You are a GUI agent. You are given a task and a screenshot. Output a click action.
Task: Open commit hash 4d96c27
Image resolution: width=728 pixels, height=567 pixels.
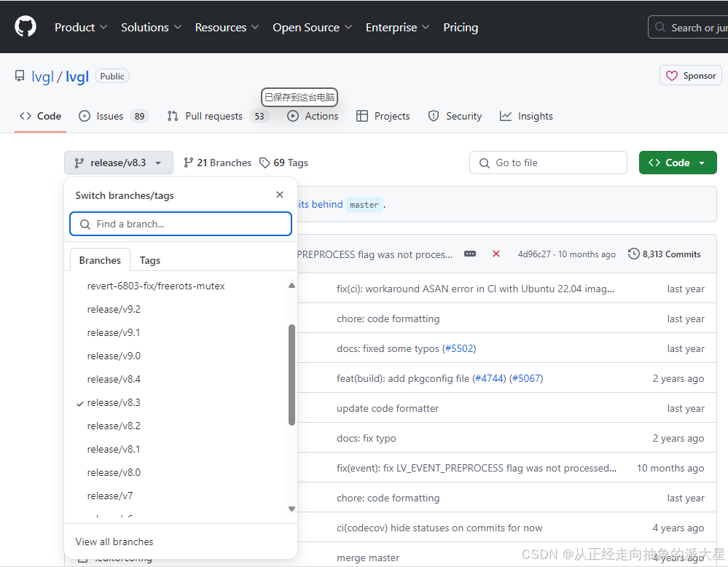[x=534, y=254]
